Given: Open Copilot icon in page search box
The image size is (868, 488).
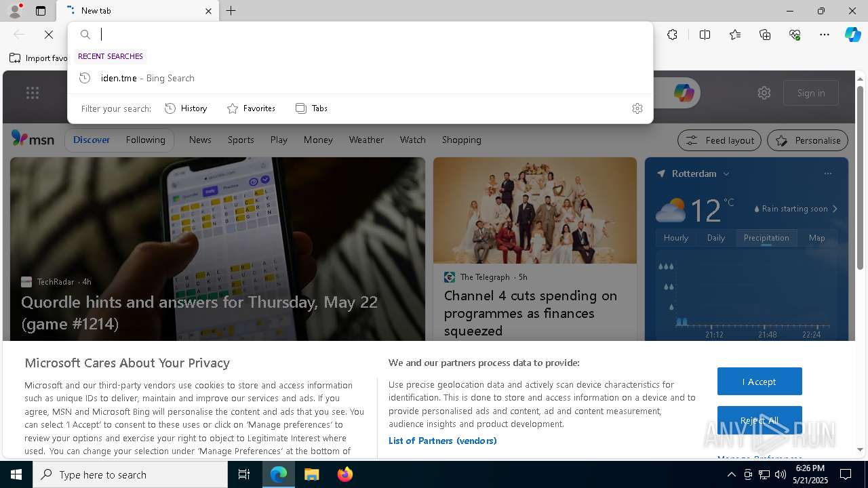Looking at the screenshot, I should pyautogui.click(x=684, y=93).
